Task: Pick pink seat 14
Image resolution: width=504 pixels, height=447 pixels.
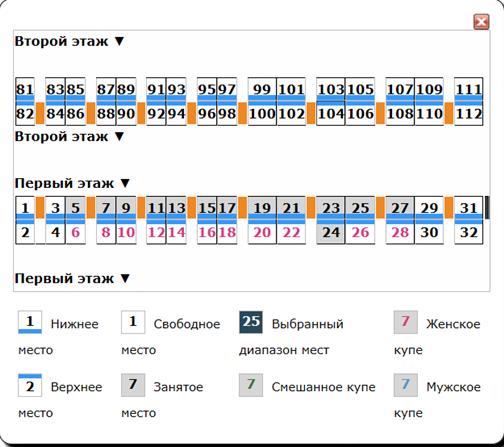Action: click(x=177, y=232)
